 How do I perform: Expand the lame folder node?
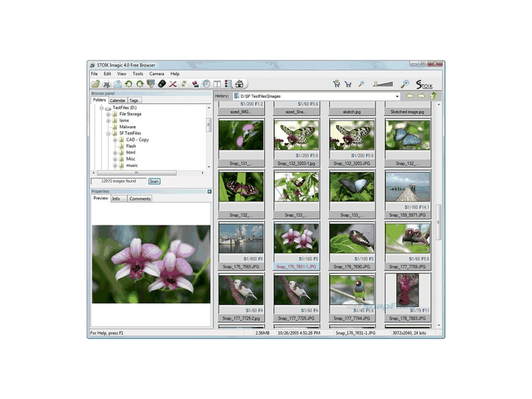point(108,121)
